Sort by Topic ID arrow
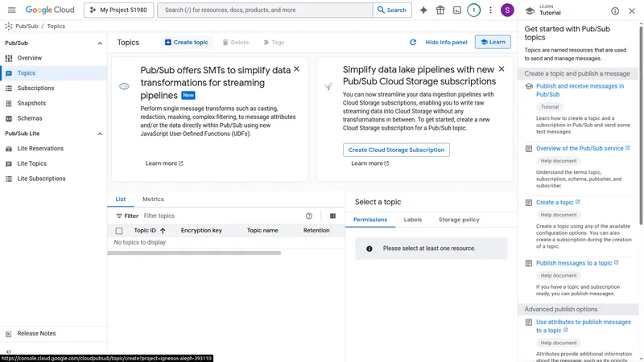The width and height of the screenshot is (644, 362). [163, 231]
